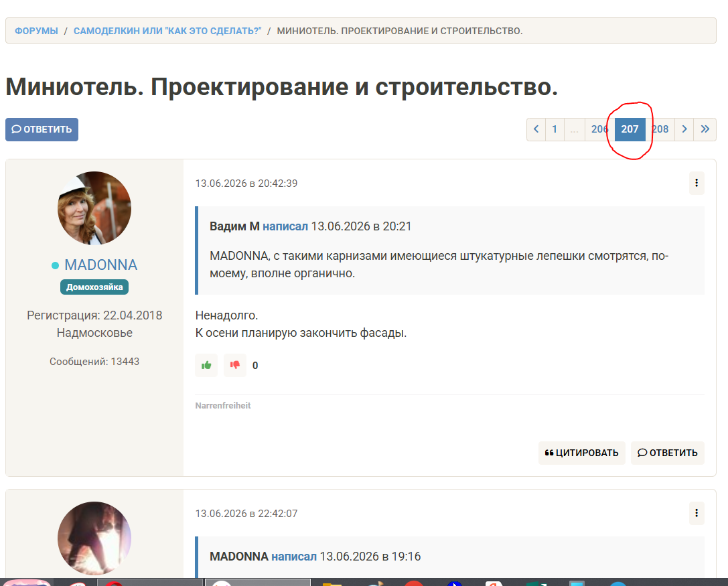Click написал link in Вадим М quote
The height and width of the screenshot is (586, 728).
285,226
